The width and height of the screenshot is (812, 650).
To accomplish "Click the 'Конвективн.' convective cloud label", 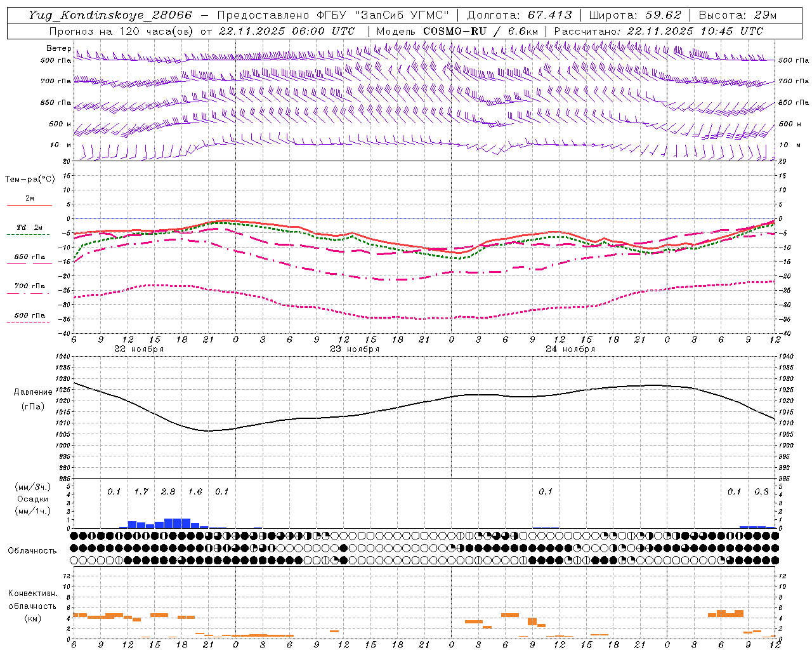I will [33, 594].
